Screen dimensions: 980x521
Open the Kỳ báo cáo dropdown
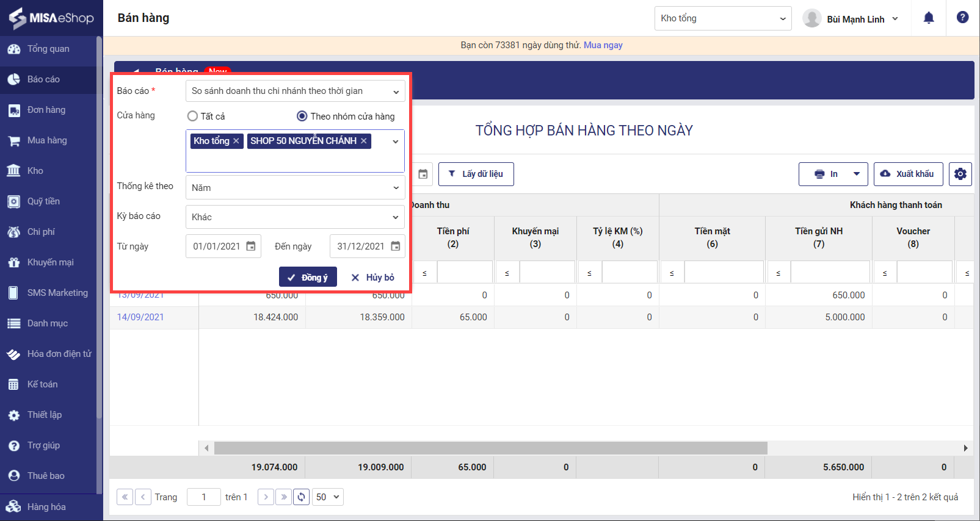pyautogui.click(x=295, y=217)
